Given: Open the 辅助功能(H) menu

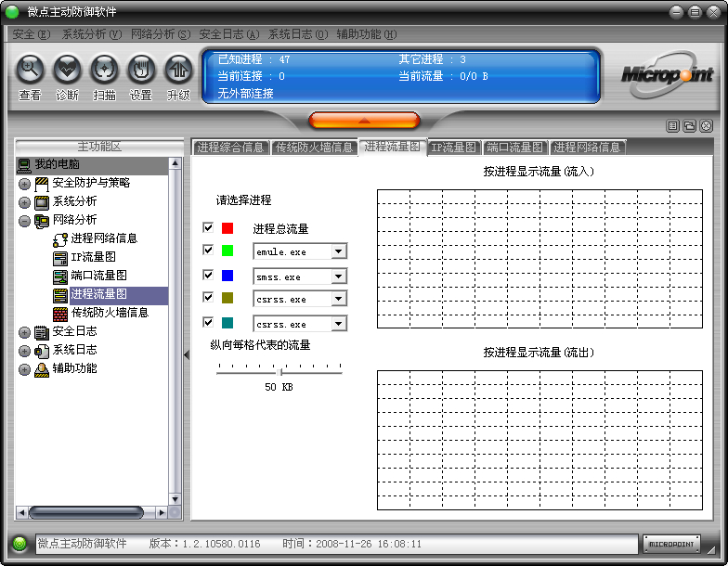Looking at the screenshot, I should [x=367, y=34].
